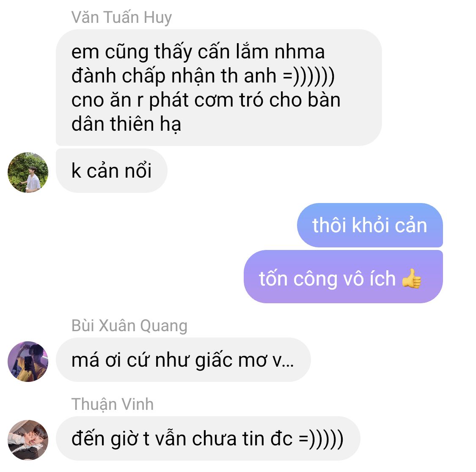The image size is (476, 472).
Task: Click the words 'đành chấp nhận th anh'
Action: click(173, 76)
